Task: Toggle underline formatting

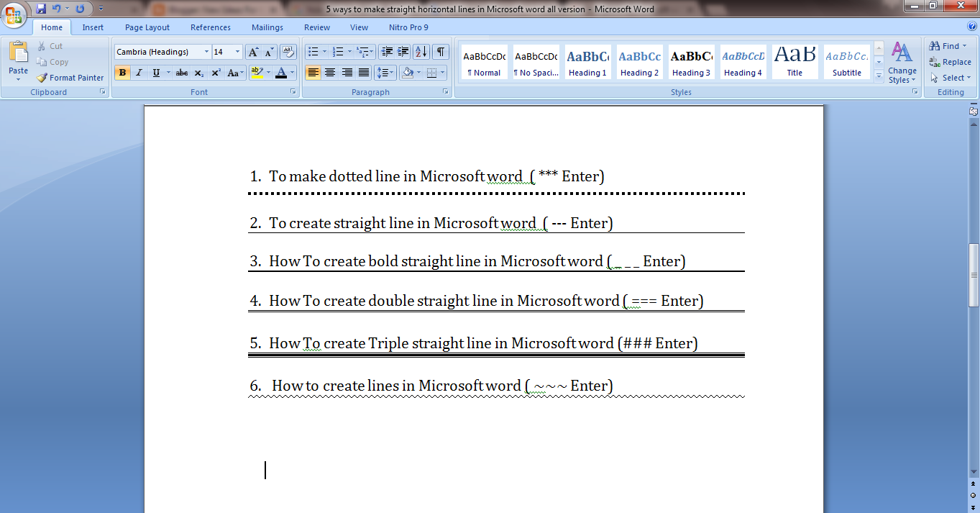Action: (x=155, y=73)
